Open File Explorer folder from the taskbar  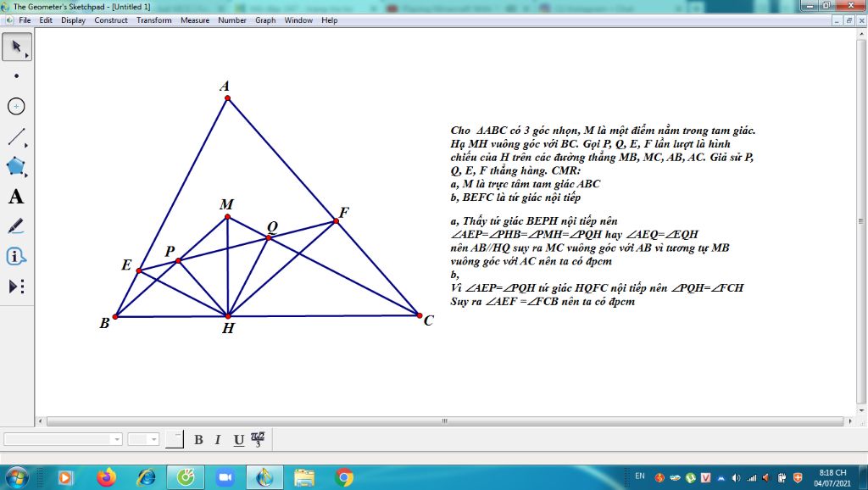(304, 477)
